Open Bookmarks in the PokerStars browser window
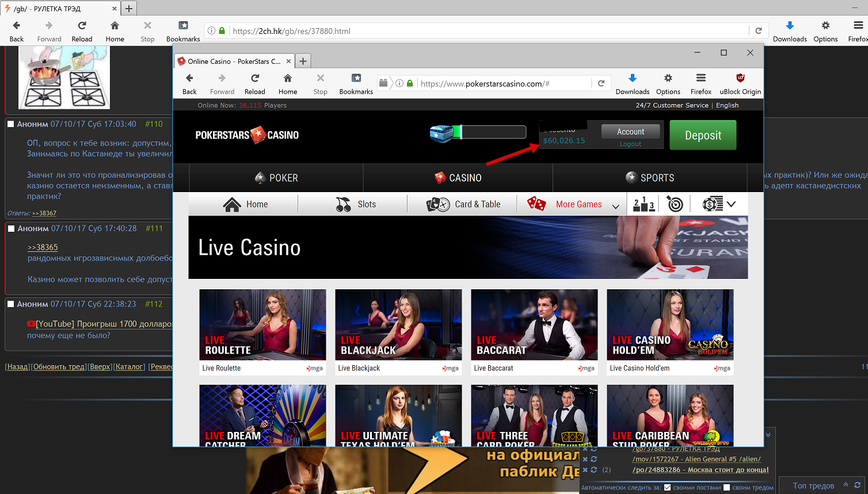Viewport: 868px width, 494px height. pyautogui.click(x=356, y=83)
